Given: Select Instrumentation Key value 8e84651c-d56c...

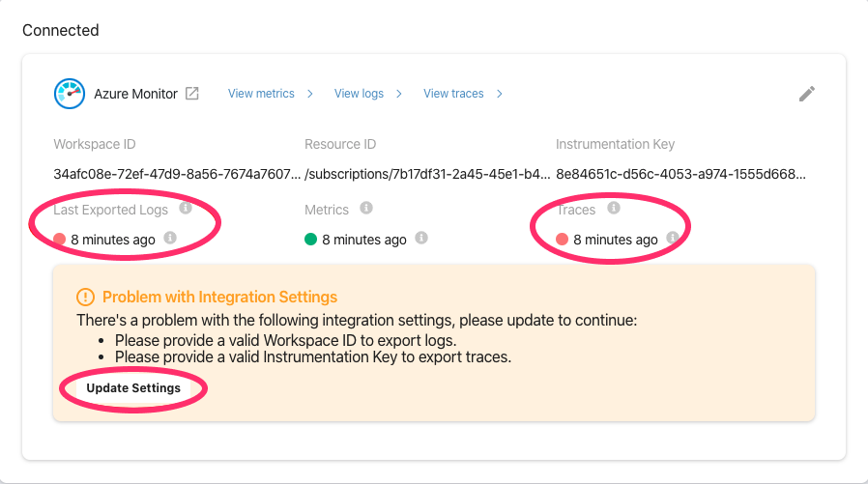Looking at the screenshot, I should pyautogui.click(x=680, y=174).
